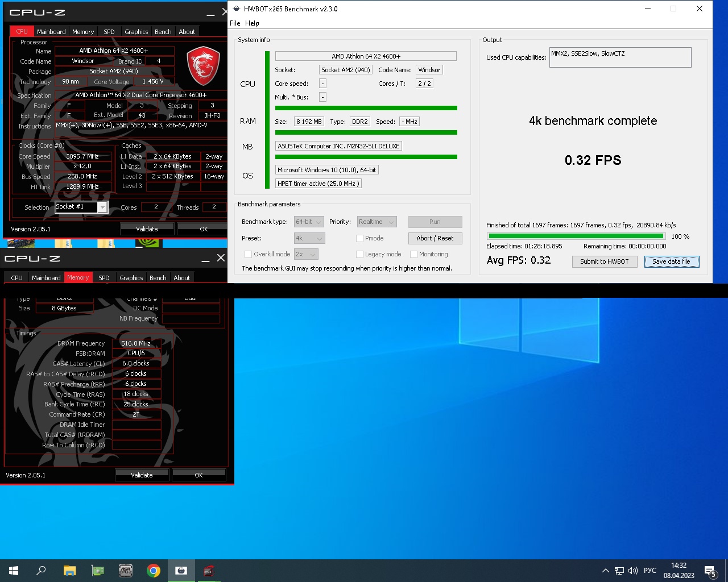728x582 pixels.
Task: Click OK in lower CPU-Z Memory window
Action: (198, 475)
